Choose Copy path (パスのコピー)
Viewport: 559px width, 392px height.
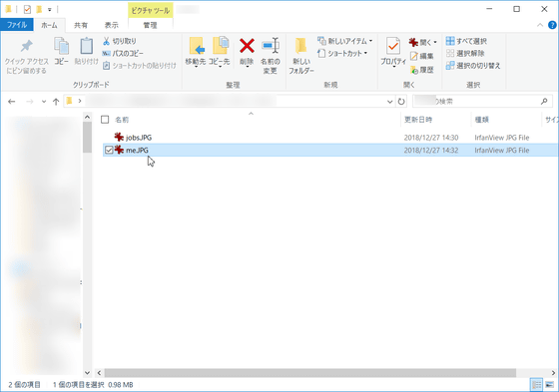click(123, 54)
